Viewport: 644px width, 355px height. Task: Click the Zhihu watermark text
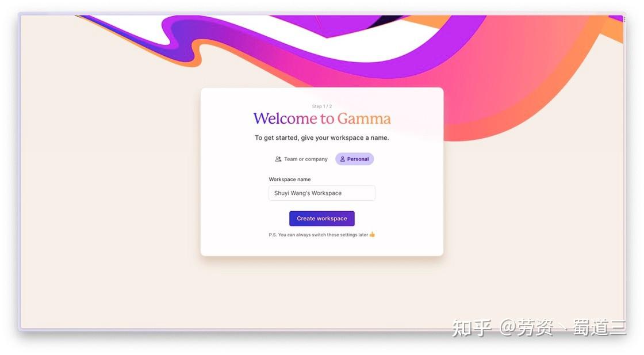(x=539, y=328)
